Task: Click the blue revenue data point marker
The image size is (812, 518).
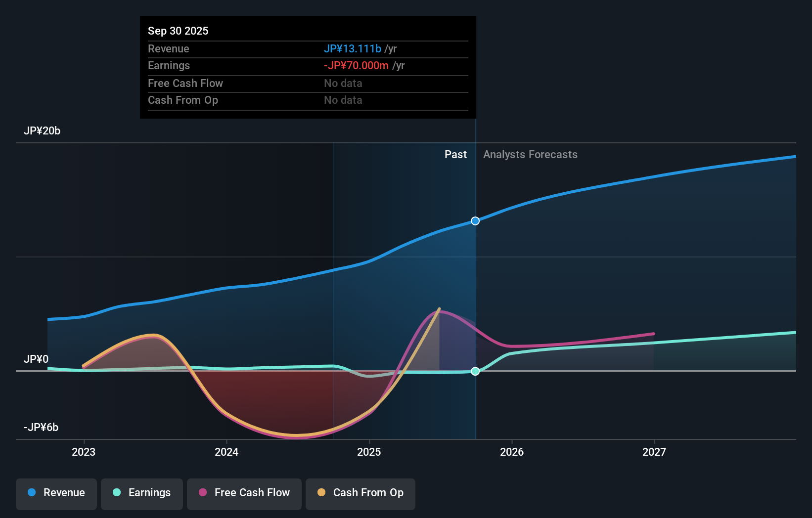Action: 475,221
